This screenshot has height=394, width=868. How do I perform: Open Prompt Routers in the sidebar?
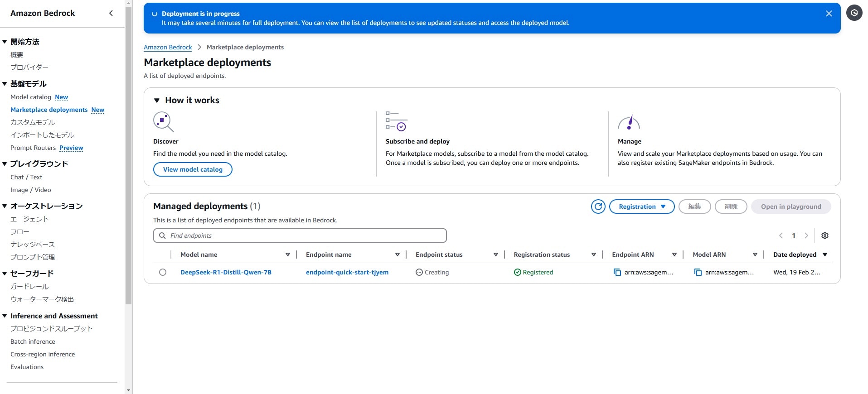tap(33, 148)
